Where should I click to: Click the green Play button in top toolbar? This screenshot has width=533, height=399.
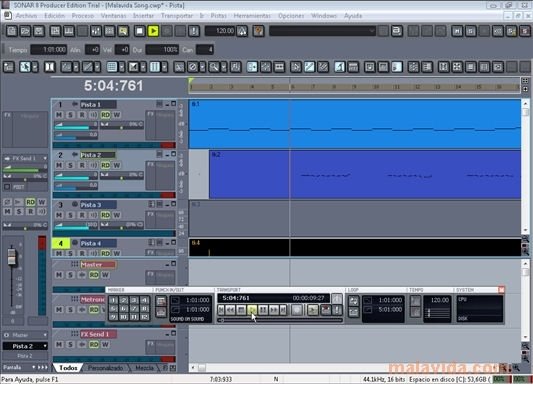[153, 31]
